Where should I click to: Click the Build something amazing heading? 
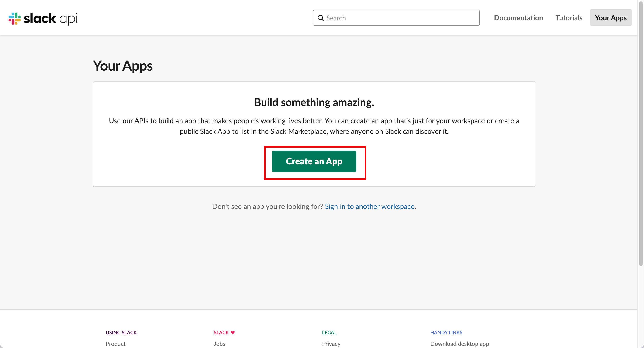tap(314, 102)
